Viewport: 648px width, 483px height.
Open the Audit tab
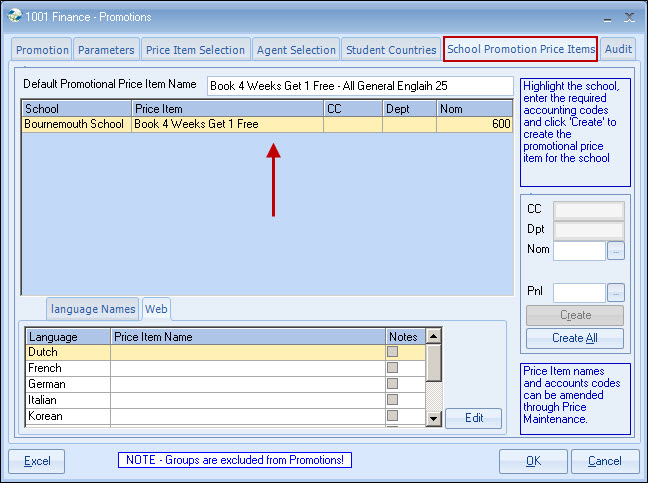[x=618, y=49]
